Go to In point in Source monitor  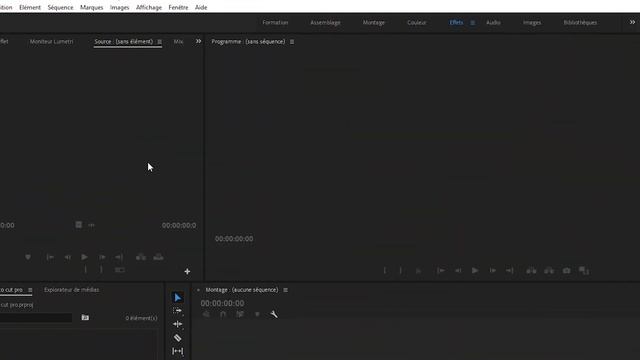pyautogui.click(x=50, y=257)
